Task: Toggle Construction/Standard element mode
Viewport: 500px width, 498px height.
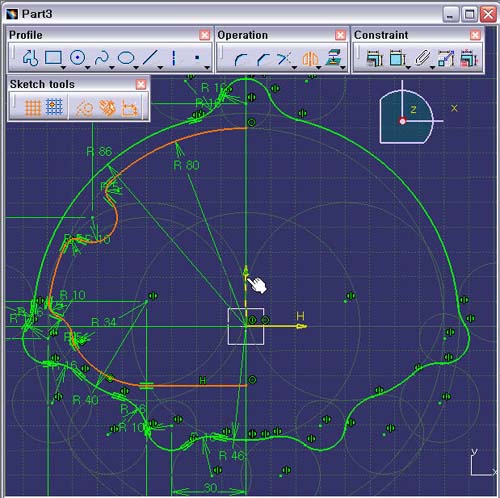Action: point(83,107)
